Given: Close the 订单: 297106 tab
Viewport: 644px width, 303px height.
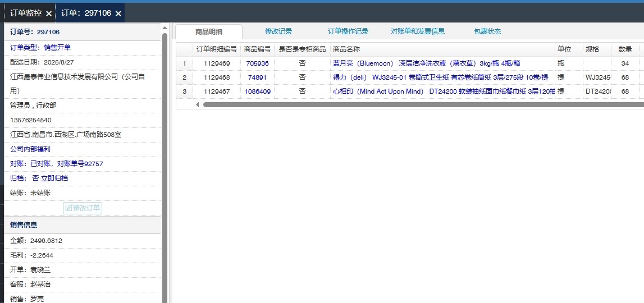Looking at the screenshot, I should [x=118, y=13].
